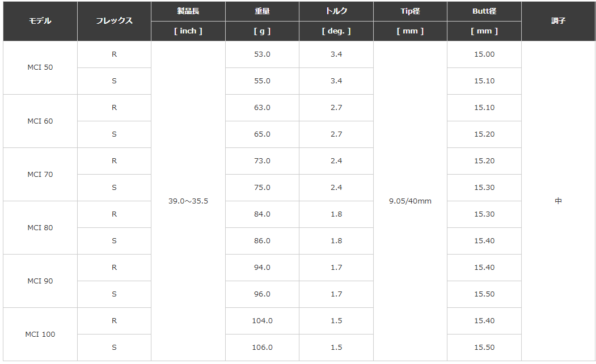
Task: Click the [ inch ] unit cell
Action: tap(188, 31)
